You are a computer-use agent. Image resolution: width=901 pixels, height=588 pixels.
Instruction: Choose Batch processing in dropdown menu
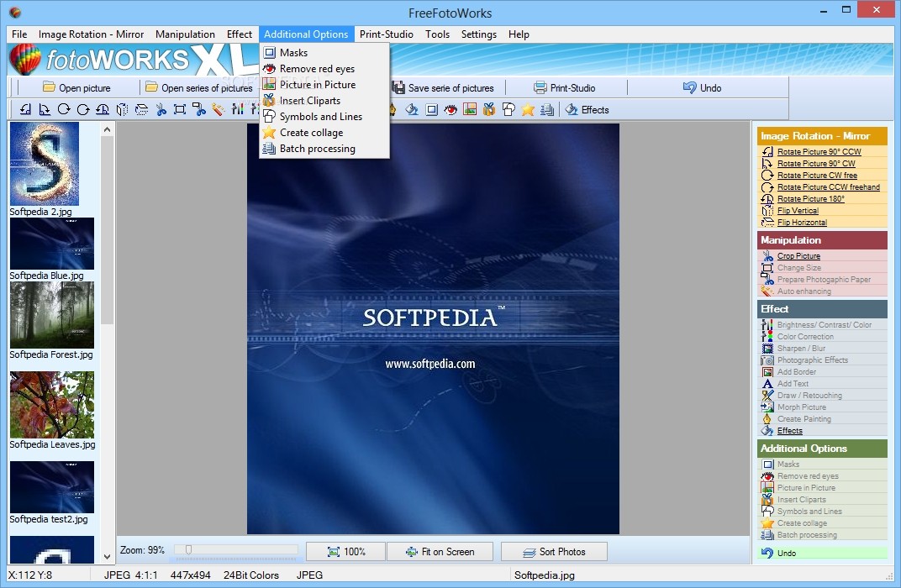pyautogui.click(x=324, y=149)
